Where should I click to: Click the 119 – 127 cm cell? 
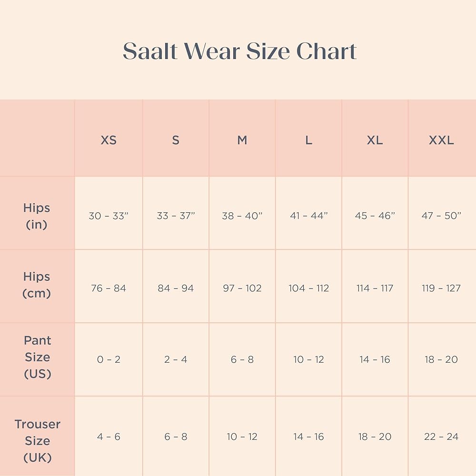(441, 288)
